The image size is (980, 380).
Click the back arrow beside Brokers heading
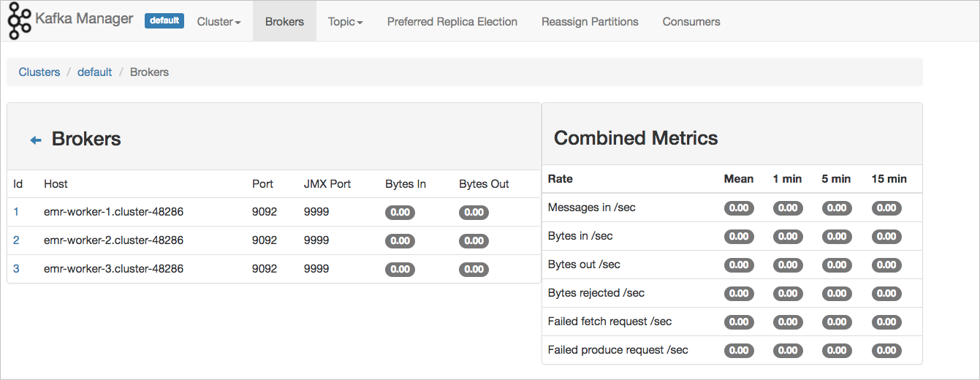(x=36, y=140)
